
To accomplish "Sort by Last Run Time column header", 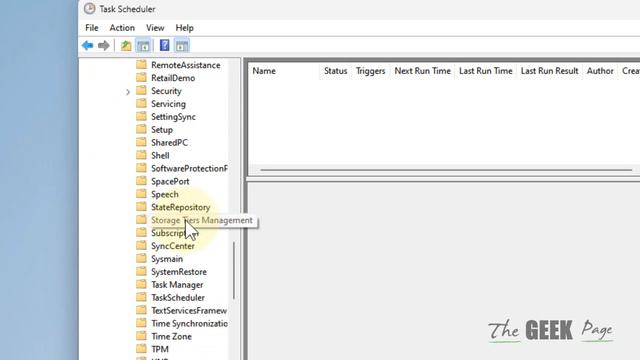I will (x=485, y=71).
